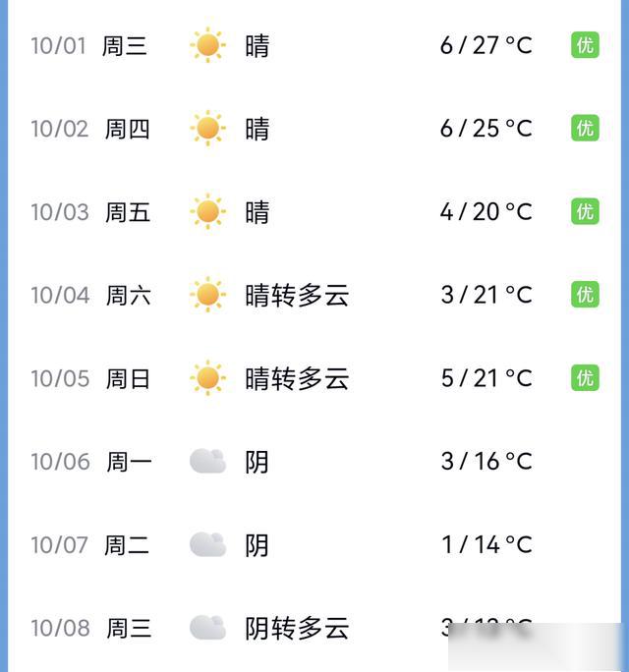
Task: Open the 10/03 周五 date label
Action: [x=90, y=212]
